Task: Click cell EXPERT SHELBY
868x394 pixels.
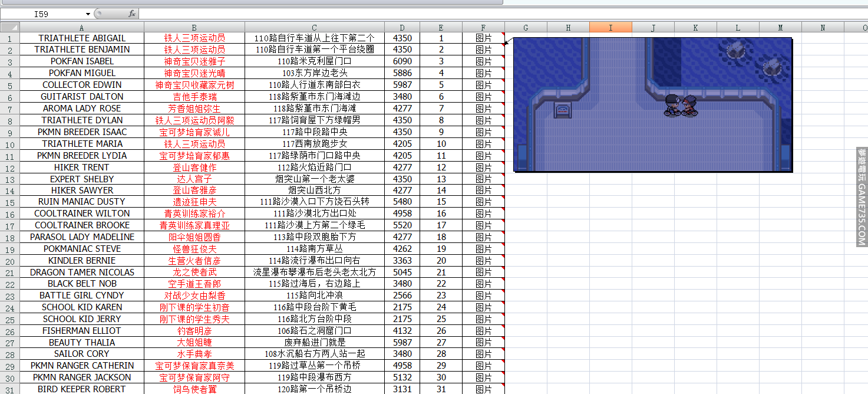Action: [82, 179]
